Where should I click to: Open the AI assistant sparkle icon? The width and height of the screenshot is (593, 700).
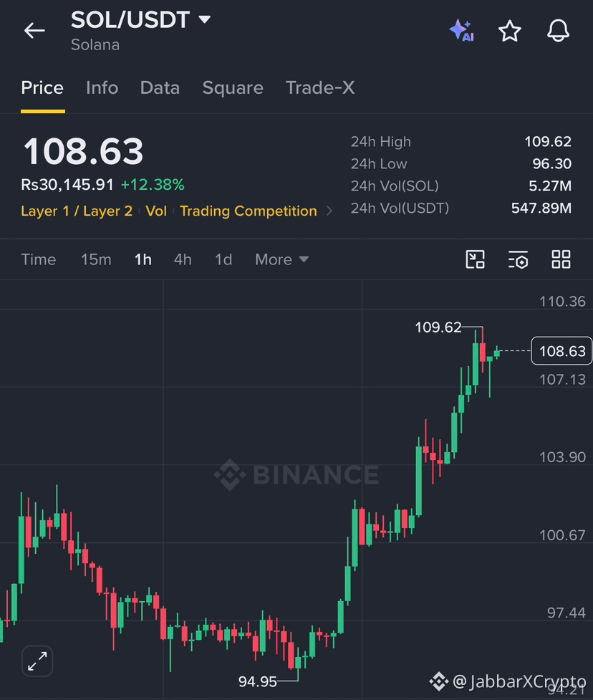tap(462, 31)
